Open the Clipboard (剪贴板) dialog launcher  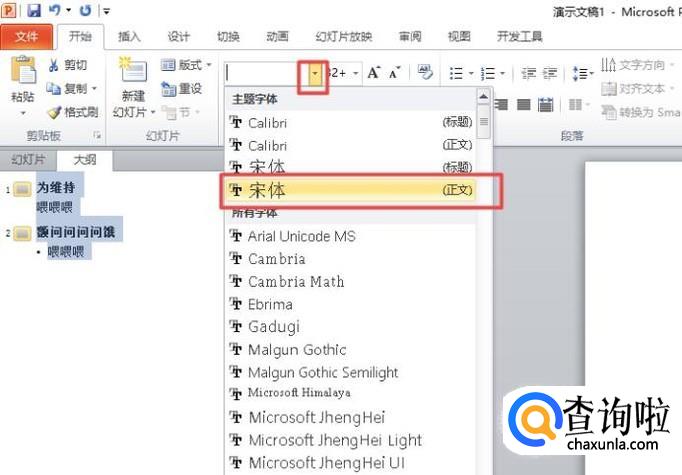[97, 135]
